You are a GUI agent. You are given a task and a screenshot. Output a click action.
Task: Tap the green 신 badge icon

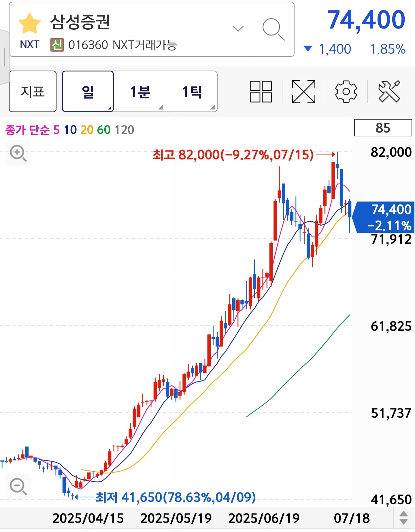(57, 45)
